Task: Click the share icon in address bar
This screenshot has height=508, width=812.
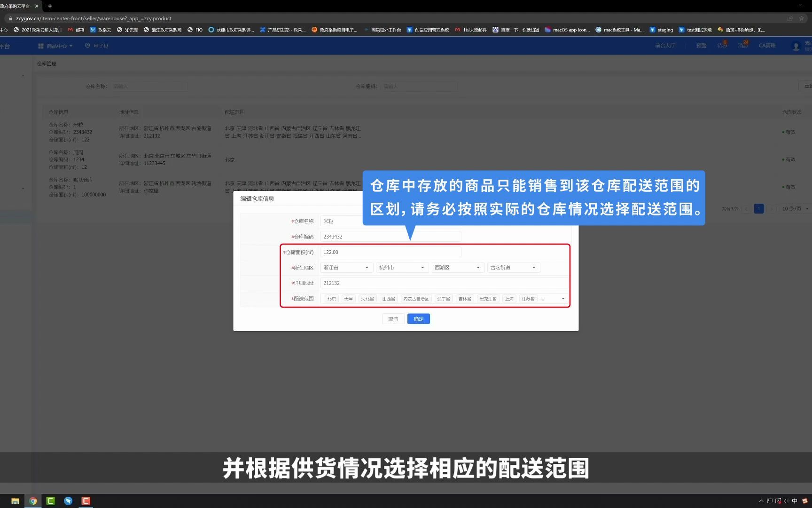Action: coord(790,18)
